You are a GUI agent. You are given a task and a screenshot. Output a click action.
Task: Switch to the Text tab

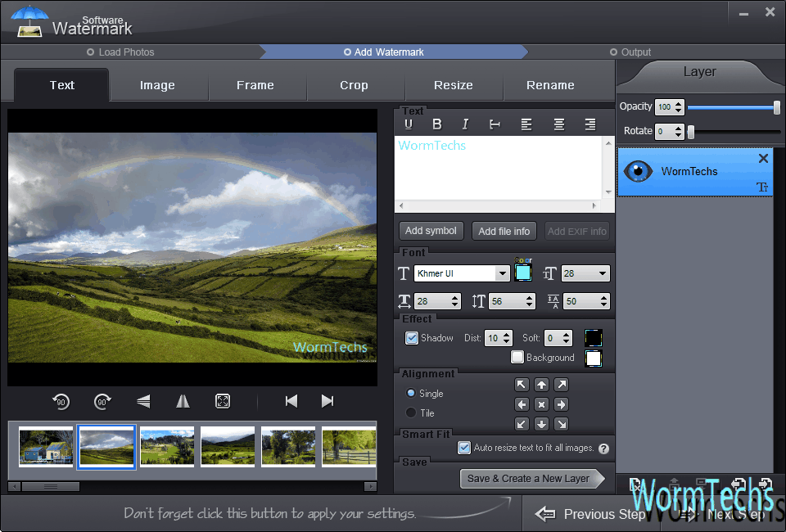click(61, 85)
